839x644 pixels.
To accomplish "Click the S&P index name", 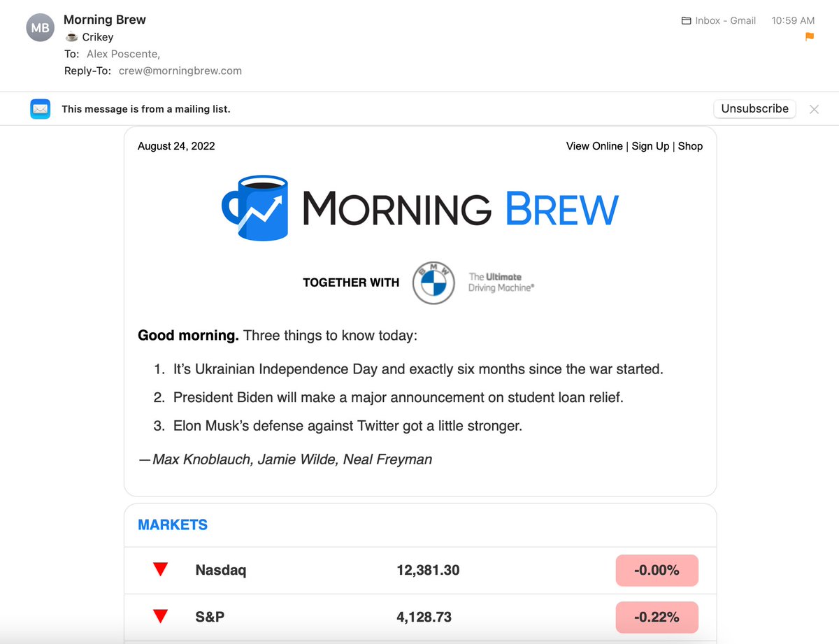I will coord(210,617).
